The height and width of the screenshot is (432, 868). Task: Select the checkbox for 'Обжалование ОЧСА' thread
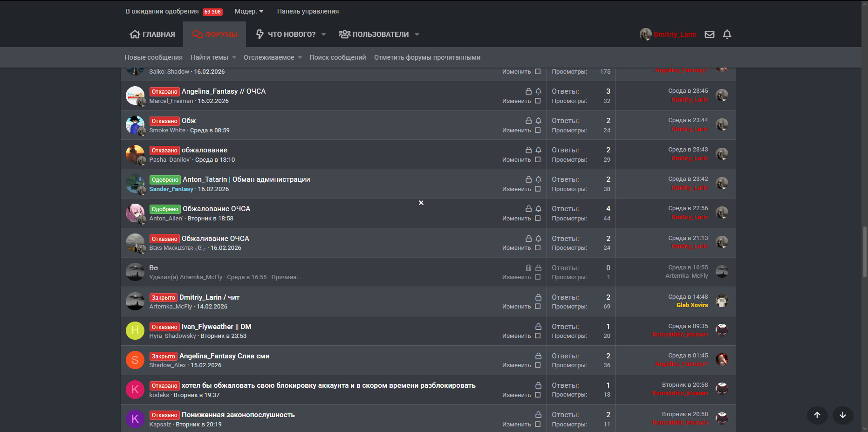point(538,219)
